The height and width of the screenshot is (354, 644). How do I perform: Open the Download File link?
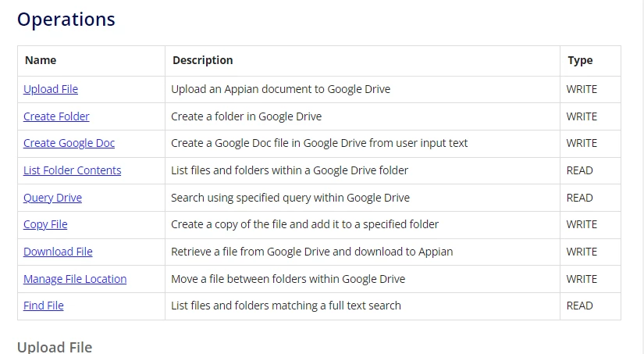[x=58, y=252]
